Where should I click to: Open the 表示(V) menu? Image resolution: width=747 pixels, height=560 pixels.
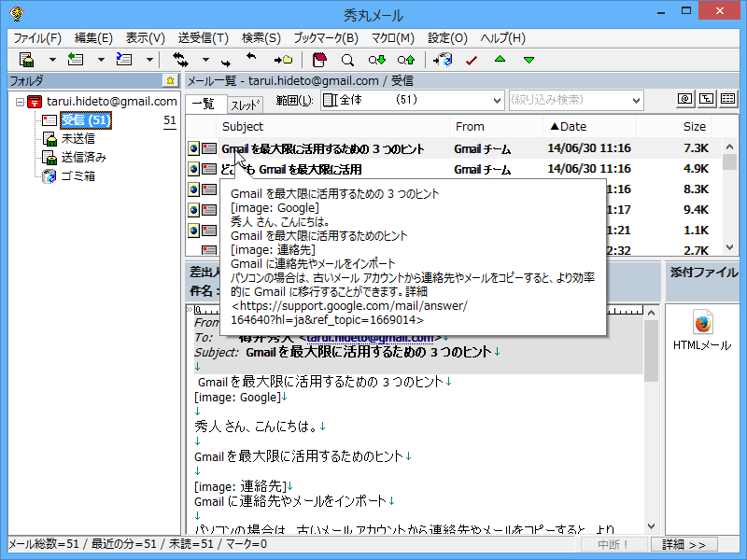pyautogui.click(x=146, y=38)
